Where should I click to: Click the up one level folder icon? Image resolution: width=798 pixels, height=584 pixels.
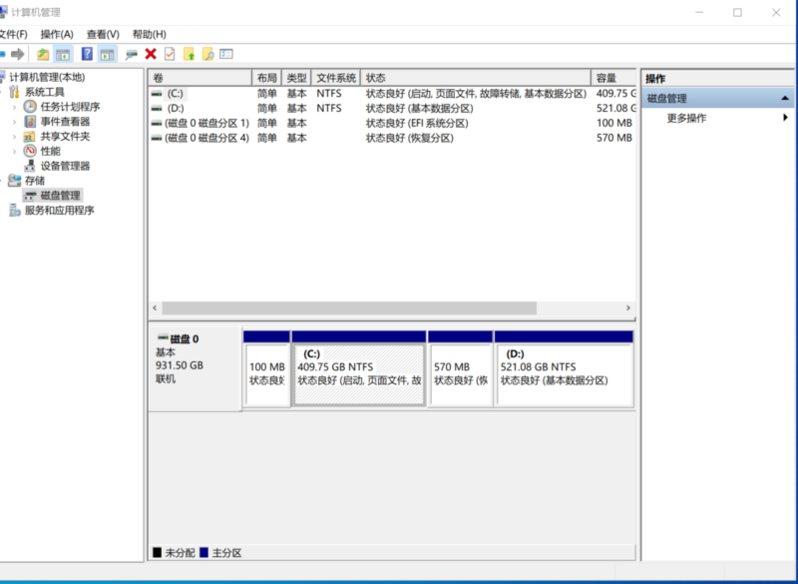43,54
